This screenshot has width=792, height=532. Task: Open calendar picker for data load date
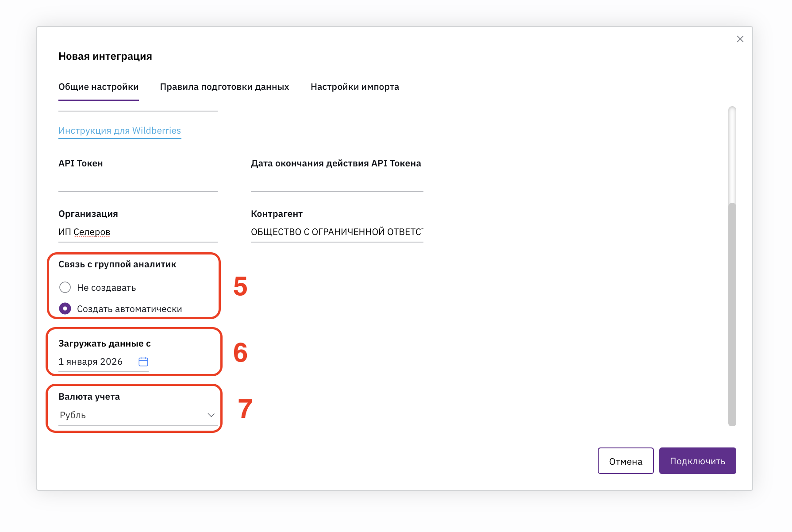(x=143, y=362)
